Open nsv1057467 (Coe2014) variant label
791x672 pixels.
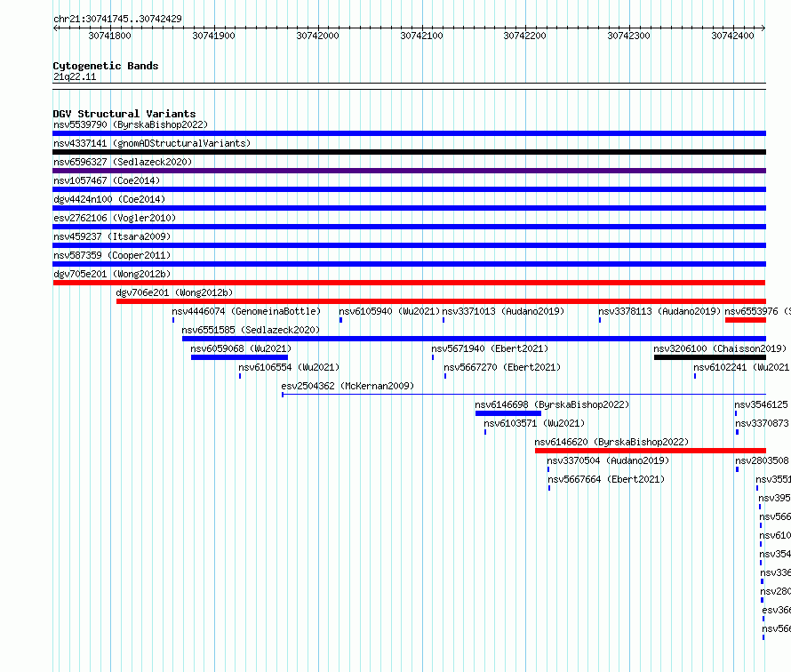point(107,180)
